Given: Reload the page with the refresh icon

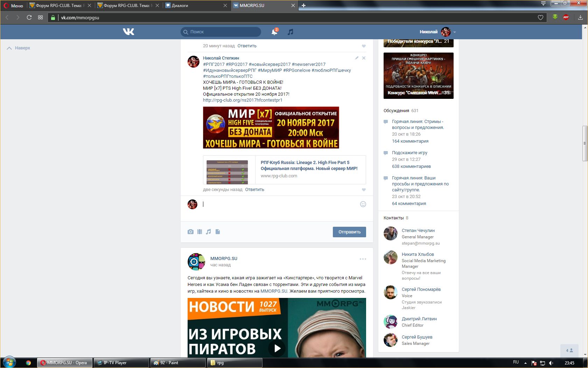Looking at the screenshot, I should tap(29, 17).
